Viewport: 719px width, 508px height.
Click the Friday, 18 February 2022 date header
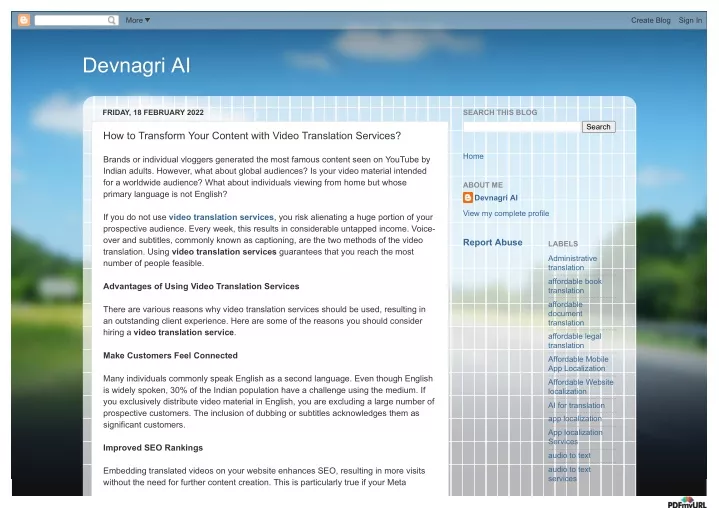click(153, 112)
